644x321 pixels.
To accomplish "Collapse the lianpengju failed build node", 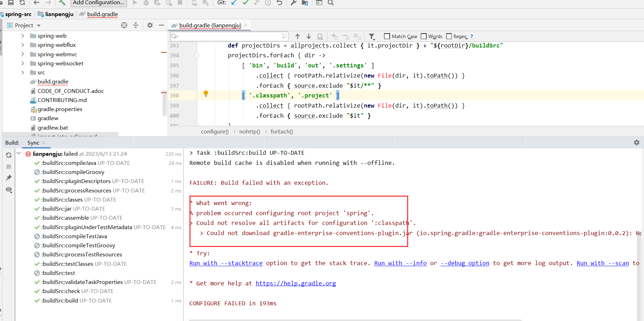I will pyautogui.click(x=19, y=153).
